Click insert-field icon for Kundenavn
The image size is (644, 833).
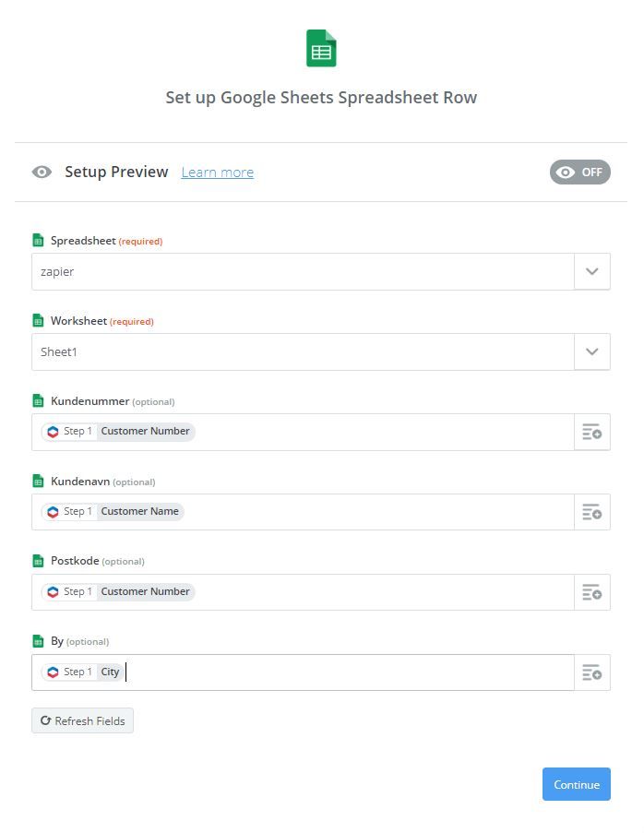pos(591,512)
